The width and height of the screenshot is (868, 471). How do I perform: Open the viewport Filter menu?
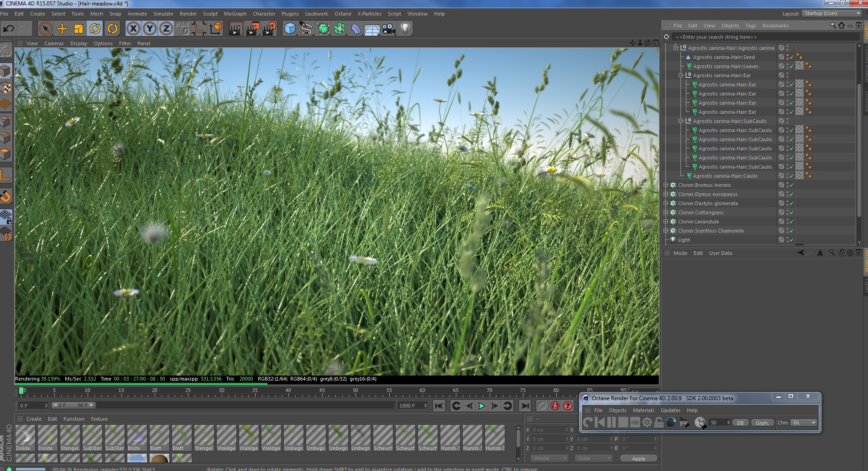125,43
